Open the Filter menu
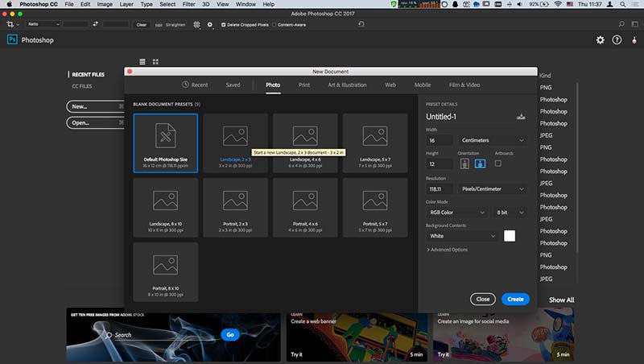The image size is (644, 364). 188,4
